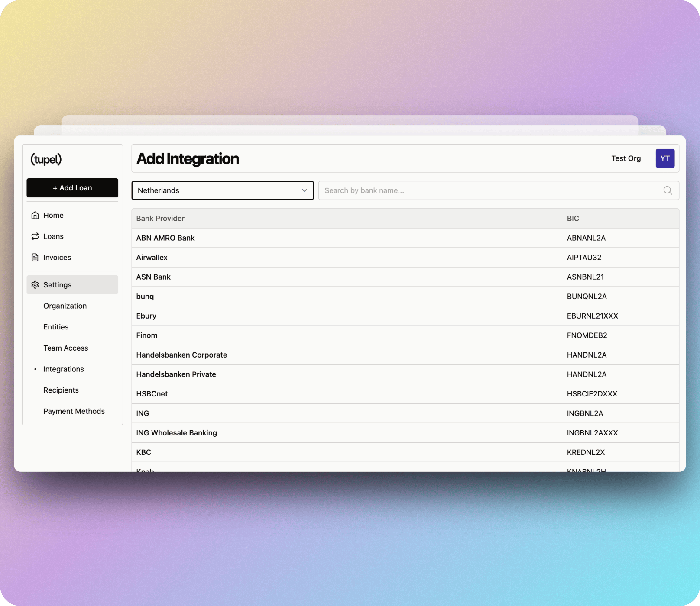The image size is (700, 606).
Task: Open Organization settings page
Action: click(65, 306)
